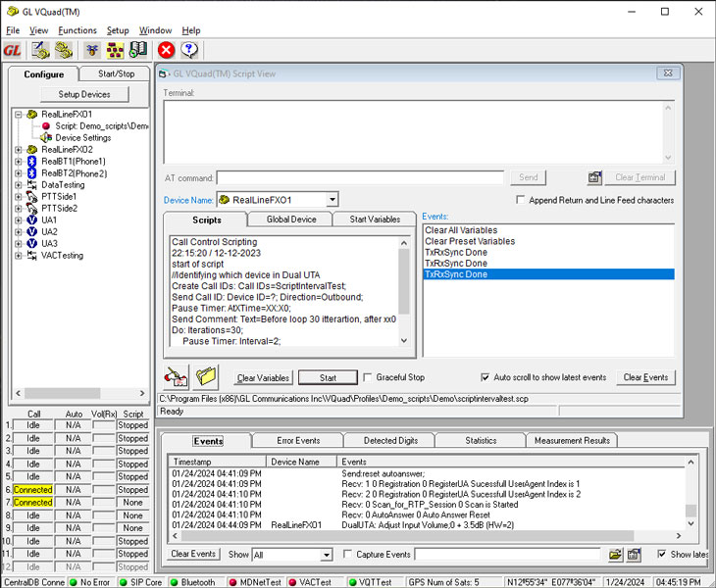The width and height of the screenshot is (716, 588).
Task: Open the help question mark toolbar icon
Action: tap(189, 50)
